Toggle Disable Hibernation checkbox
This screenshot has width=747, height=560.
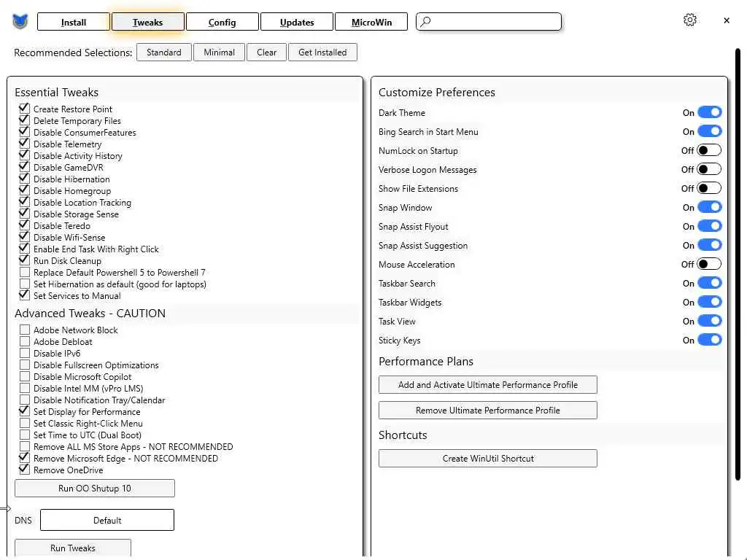(x=24, y=179)
